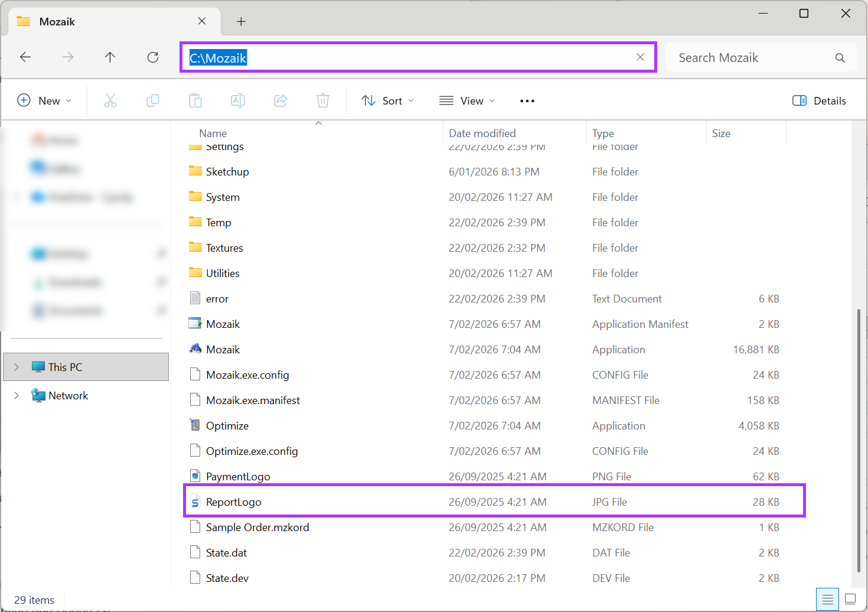Open the ReportLogo JPG file
The image size is (868, 612).
(234, 502)
